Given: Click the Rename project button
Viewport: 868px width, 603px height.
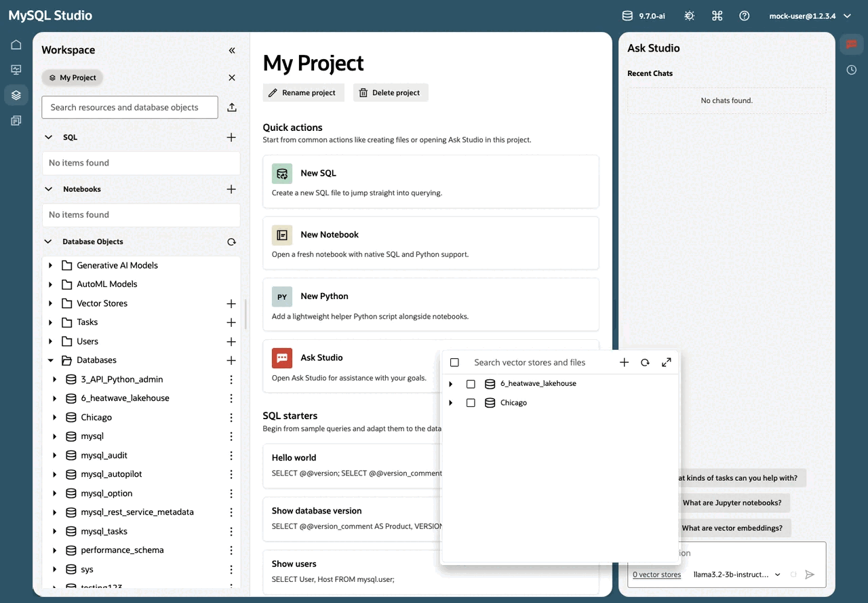Looking at the screenshot, I should [x=304, y=93].
